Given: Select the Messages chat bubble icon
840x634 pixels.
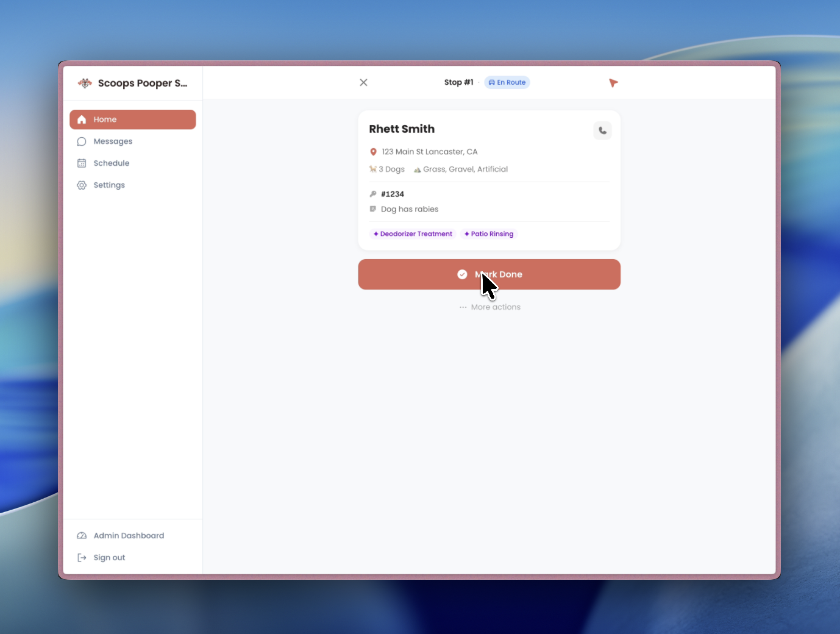Looking at the screenshot, I should [x=82, y=141].
